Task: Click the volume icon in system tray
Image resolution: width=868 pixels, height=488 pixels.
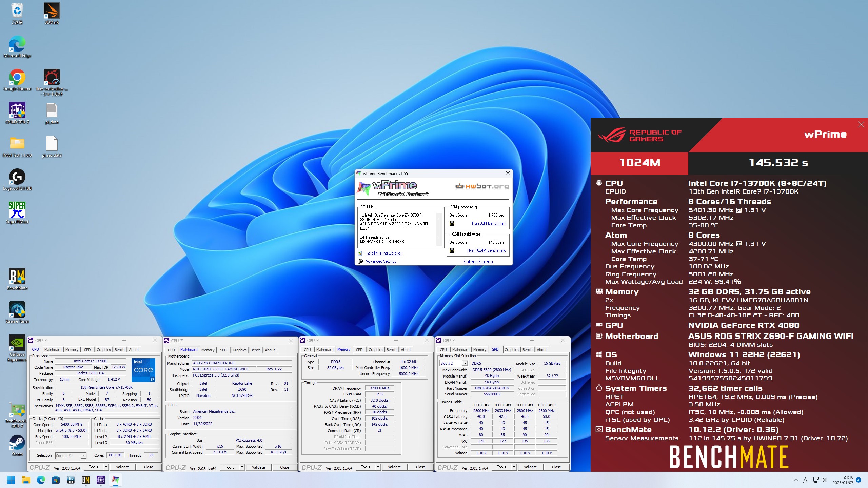Action: (824, 480)
